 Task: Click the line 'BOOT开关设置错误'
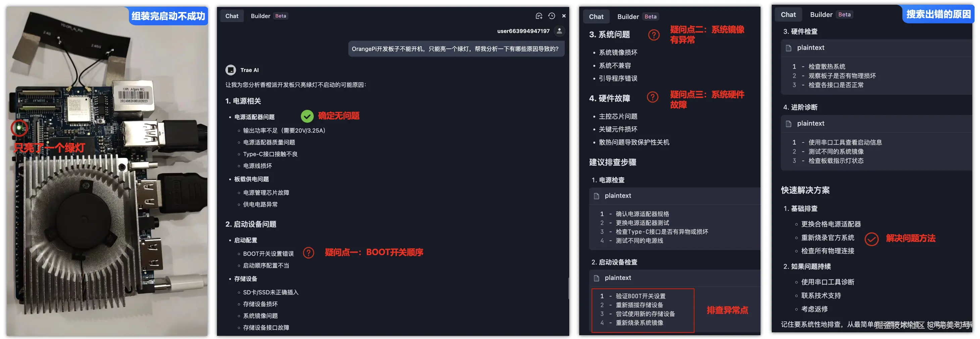click(x=268, y=254)
